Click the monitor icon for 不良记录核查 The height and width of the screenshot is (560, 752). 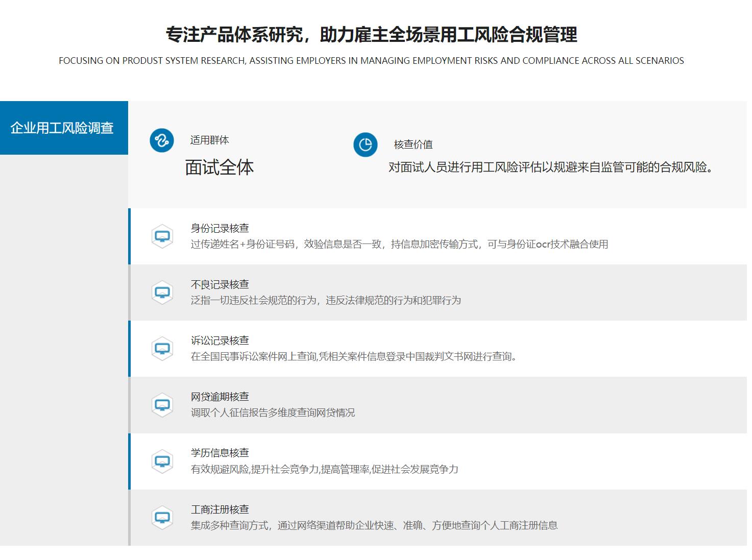point(162,293)
